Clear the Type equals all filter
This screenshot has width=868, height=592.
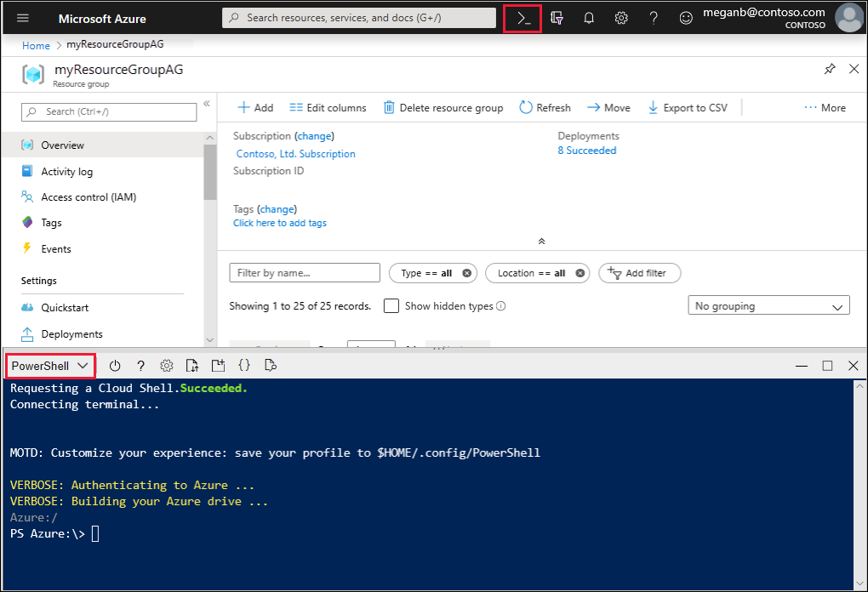click(466, 272)
